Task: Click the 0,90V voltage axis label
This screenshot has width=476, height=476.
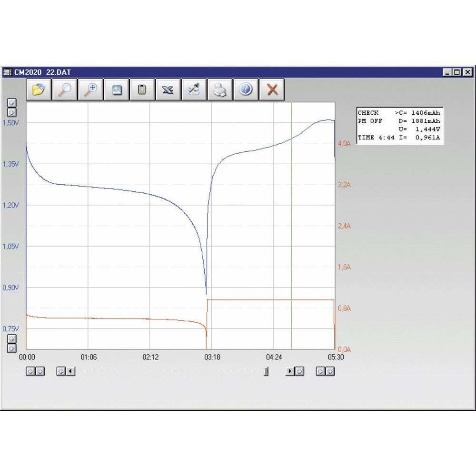Action: (10, 288)
